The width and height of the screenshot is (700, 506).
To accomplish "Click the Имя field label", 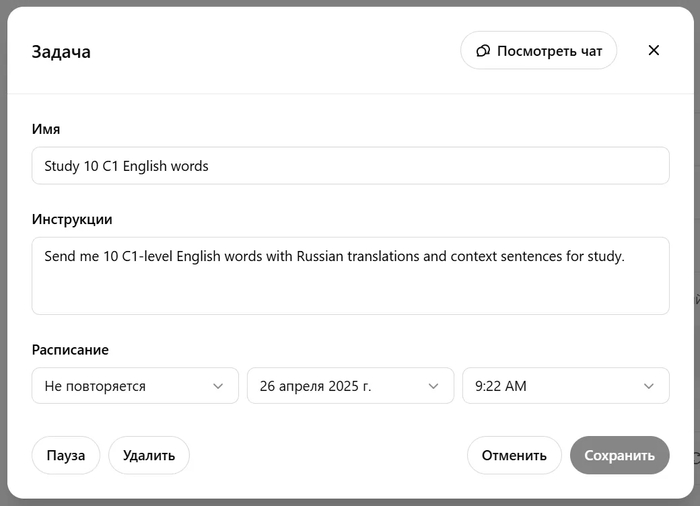I will 46,129.
